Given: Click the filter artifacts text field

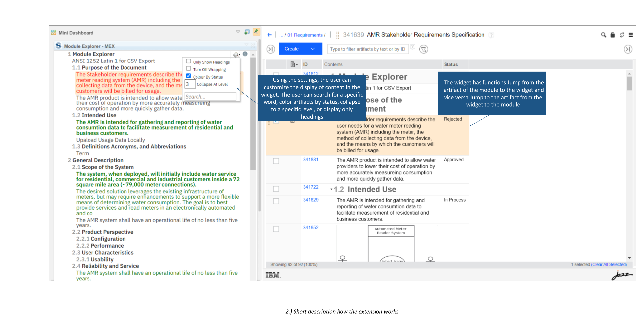Looking at the screenshot, I should coord(368,49).
